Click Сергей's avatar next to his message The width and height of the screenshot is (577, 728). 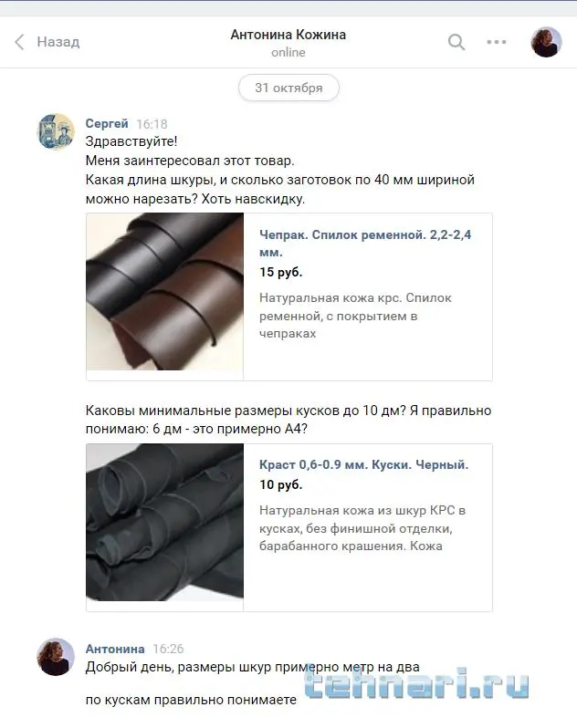click(x=56, y=131)
